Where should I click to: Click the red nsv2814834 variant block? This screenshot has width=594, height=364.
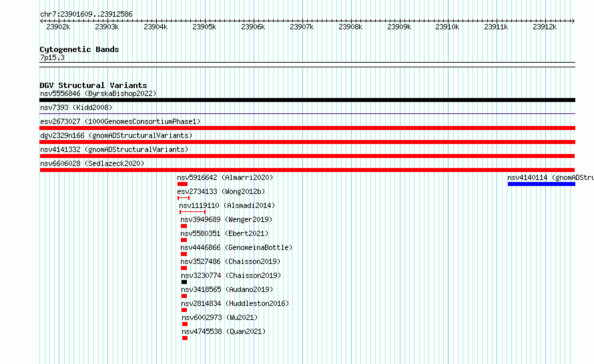pos(184,310)
